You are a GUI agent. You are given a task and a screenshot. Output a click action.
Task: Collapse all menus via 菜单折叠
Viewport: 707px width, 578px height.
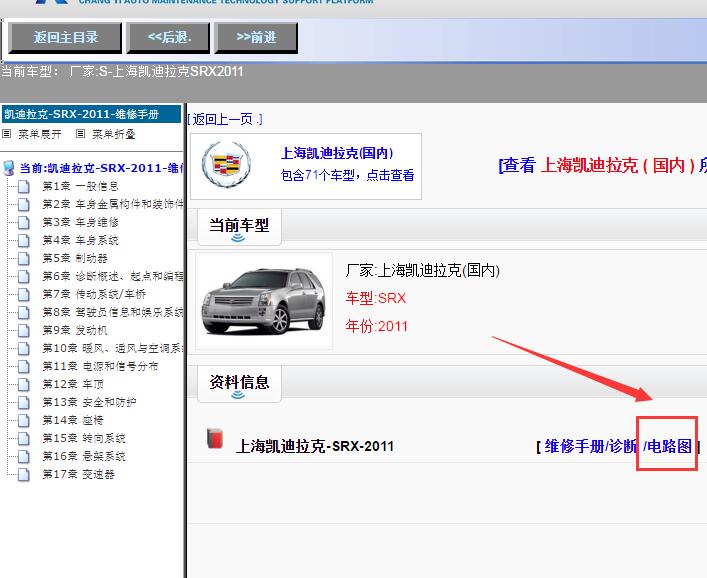coord(114,134)
